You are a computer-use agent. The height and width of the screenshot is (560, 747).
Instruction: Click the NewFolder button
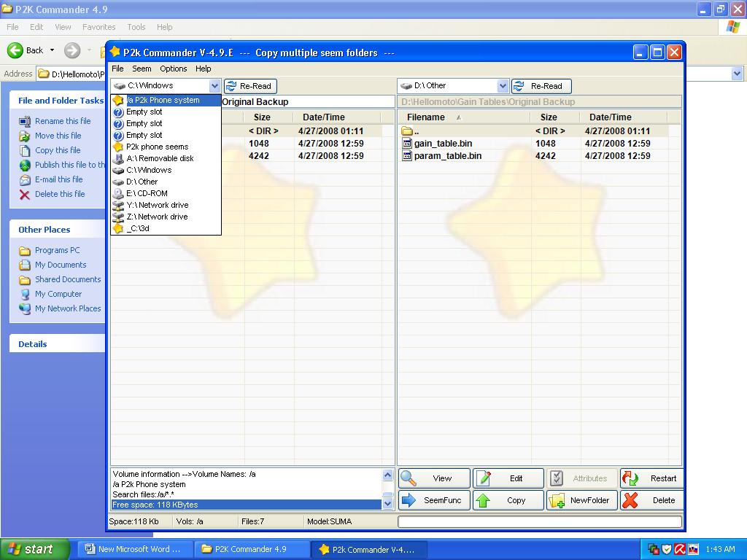[581, 500]
